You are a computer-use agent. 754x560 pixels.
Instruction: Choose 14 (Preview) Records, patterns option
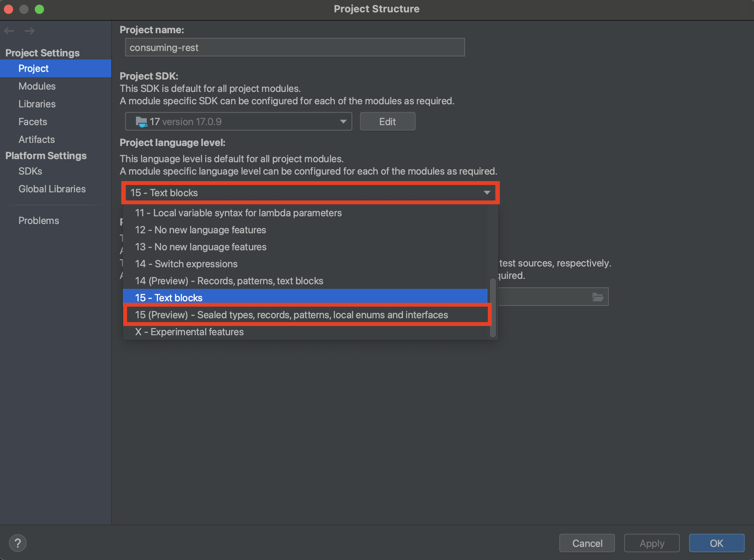pyautogui.click(x=229, y=281)
